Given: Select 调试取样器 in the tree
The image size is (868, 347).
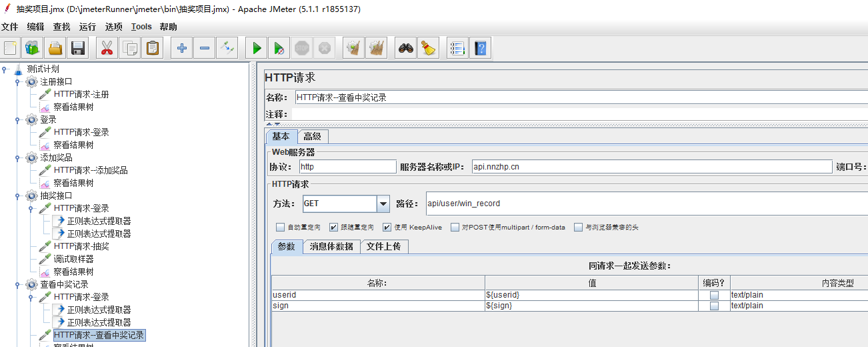Looking at the screenshot, I should tap(73, 260).
